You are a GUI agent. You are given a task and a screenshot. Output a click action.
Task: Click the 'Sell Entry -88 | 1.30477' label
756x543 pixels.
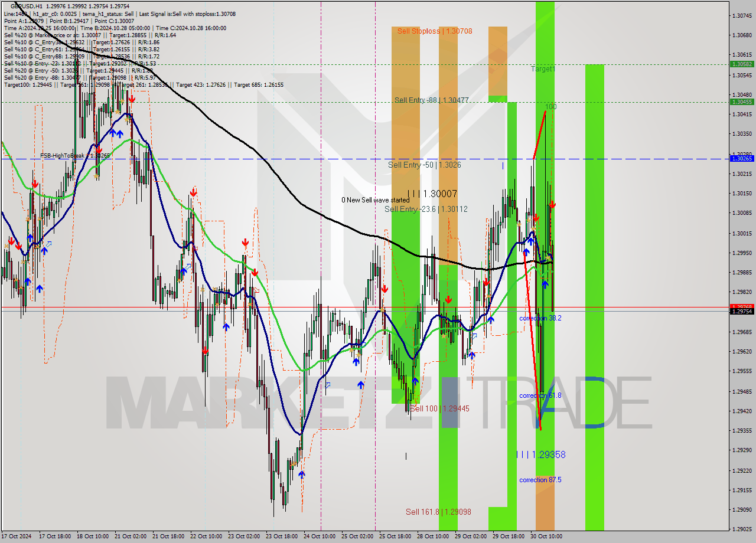tap(432, 100)
